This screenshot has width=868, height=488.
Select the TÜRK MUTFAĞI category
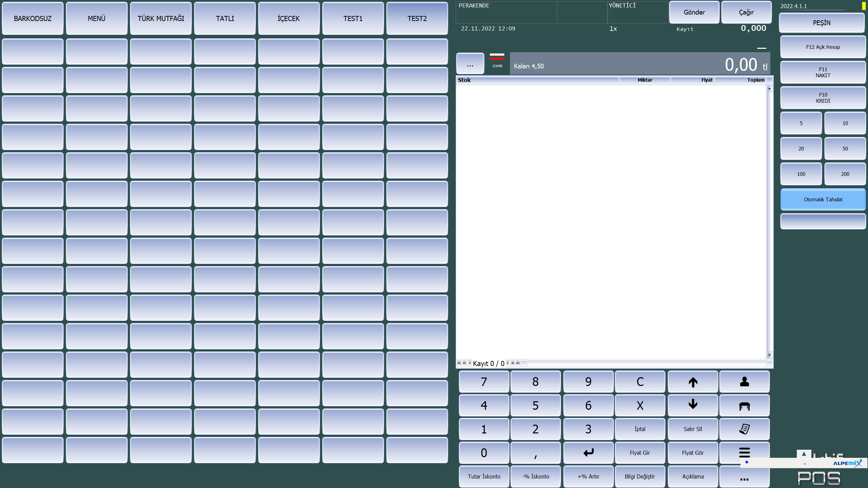coord(161,19)
